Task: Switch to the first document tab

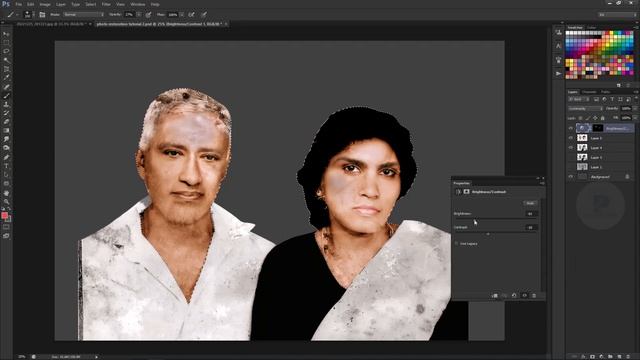Action: (51, 24)
